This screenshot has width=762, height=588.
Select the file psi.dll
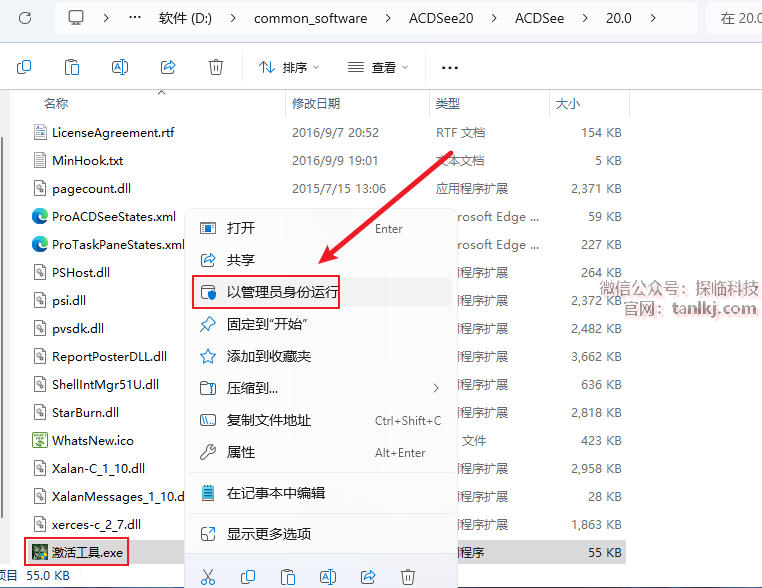click(x=69, y=300)
